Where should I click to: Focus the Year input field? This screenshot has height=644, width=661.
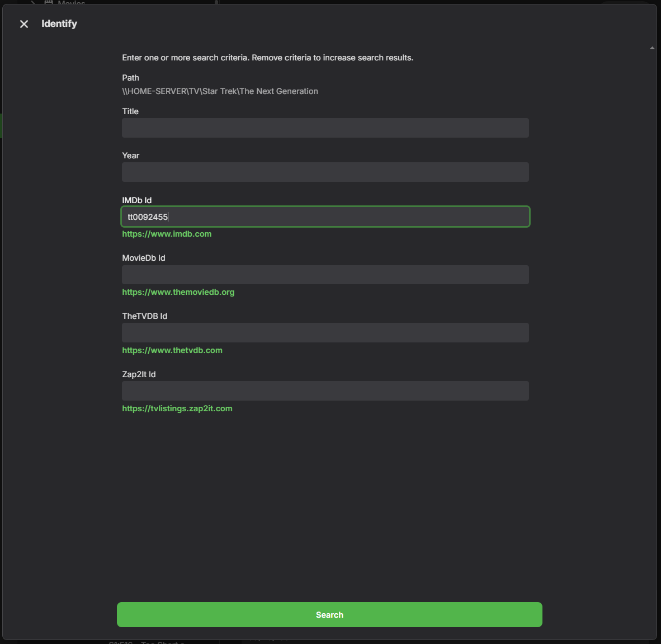point(325,172)
